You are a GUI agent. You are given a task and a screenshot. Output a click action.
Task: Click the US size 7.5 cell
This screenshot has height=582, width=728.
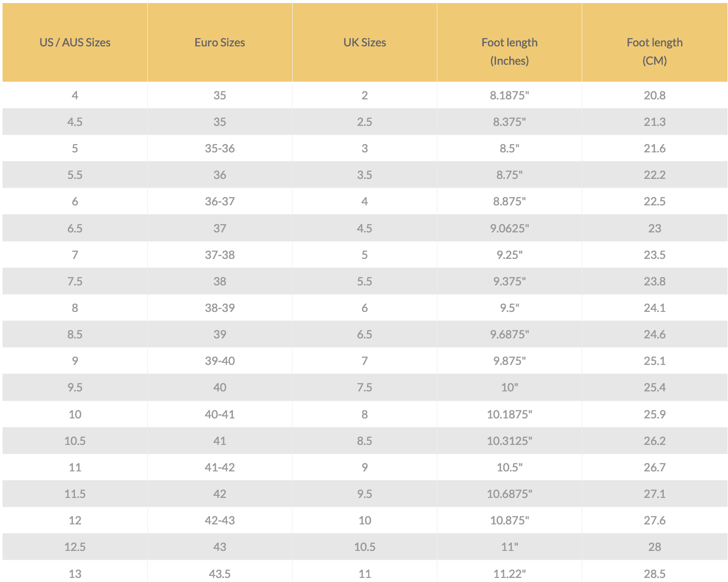(x=75, y=281)
